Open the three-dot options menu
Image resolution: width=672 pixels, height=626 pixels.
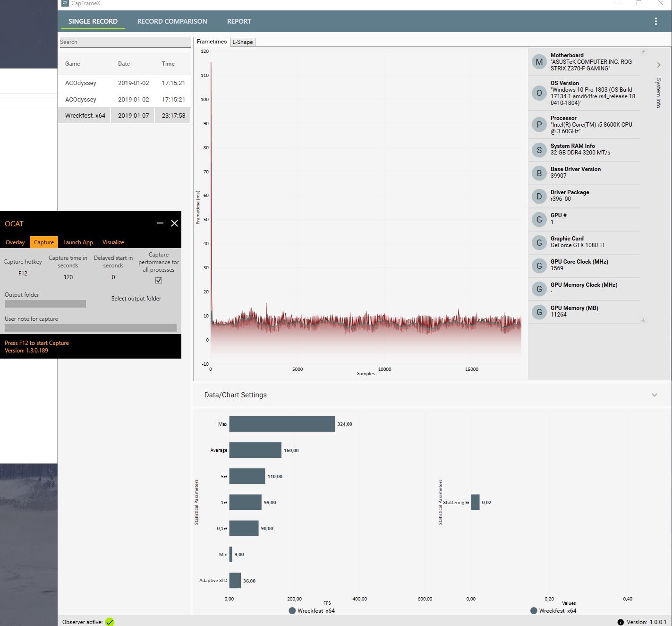pos(655,21)
